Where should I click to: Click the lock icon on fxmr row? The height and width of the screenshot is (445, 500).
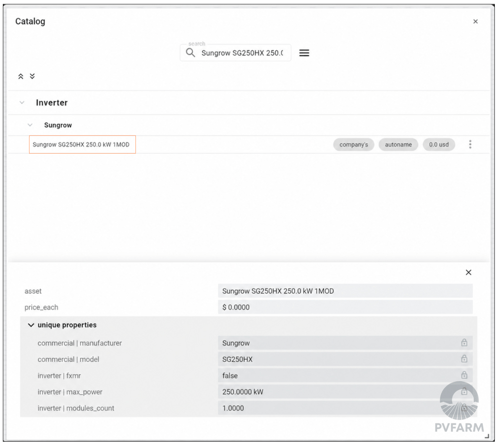coord(464,375)
